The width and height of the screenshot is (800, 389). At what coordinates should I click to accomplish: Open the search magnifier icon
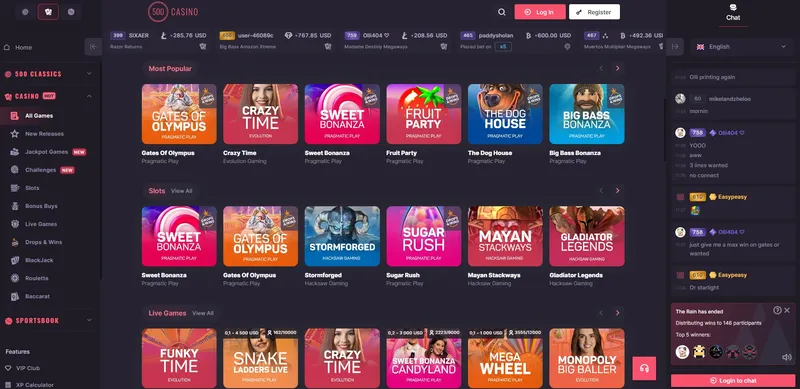[x=502, y=12]
